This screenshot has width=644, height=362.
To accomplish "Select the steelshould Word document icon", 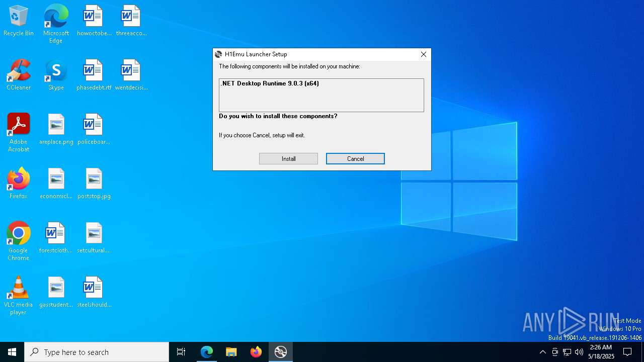I will click(x=94, y=293).
